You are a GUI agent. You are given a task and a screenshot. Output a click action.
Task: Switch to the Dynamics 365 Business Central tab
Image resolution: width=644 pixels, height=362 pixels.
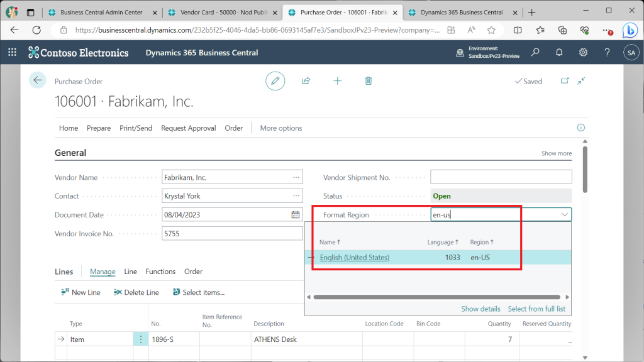click(x=462, y=13)
